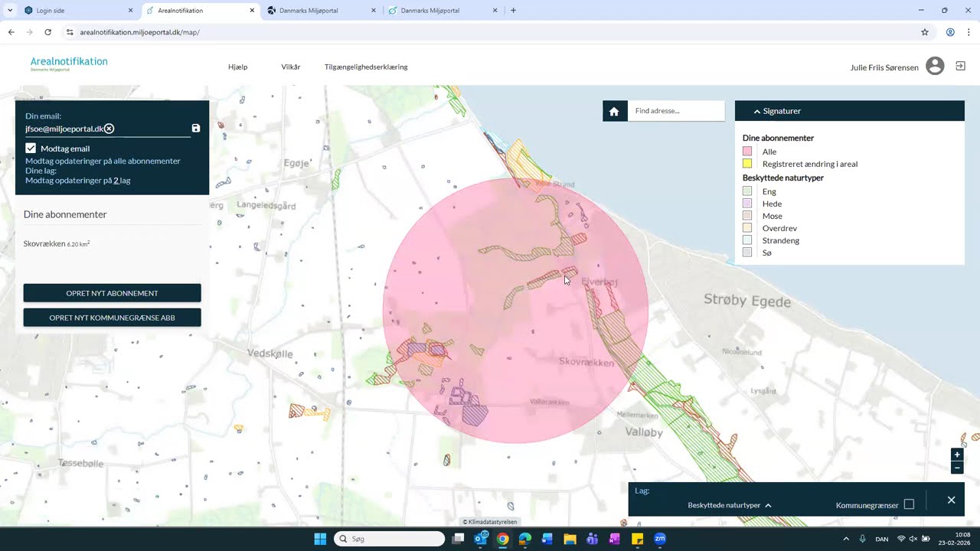
Task: Show hidden system tray icons
Action: pos(846,539)
